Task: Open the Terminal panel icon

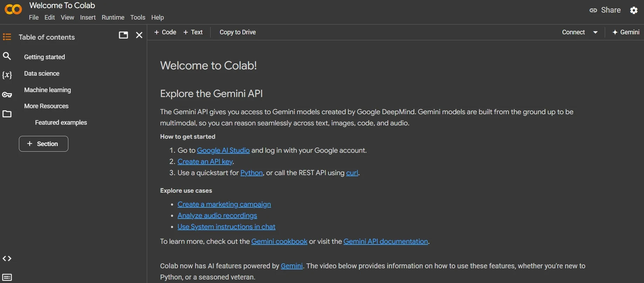Action: coord(7,277)
